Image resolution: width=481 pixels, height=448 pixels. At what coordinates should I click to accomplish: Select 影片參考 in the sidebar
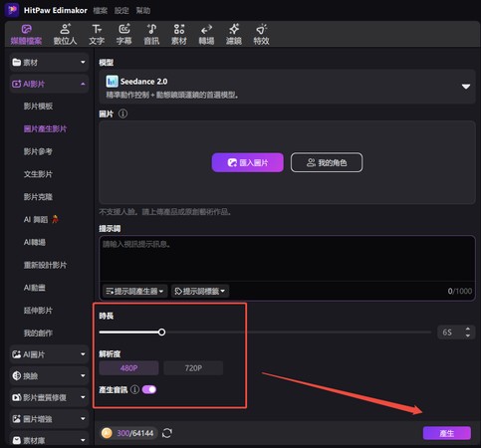38,151
